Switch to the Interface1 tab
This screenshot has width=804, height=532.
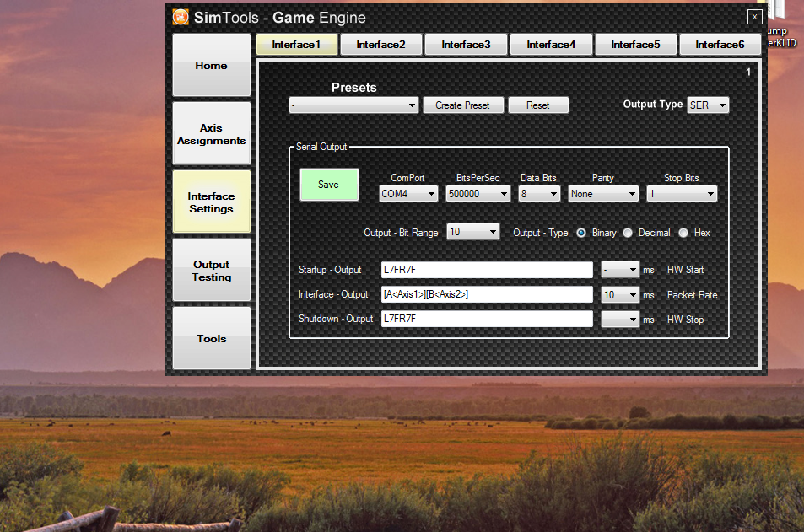297,45
